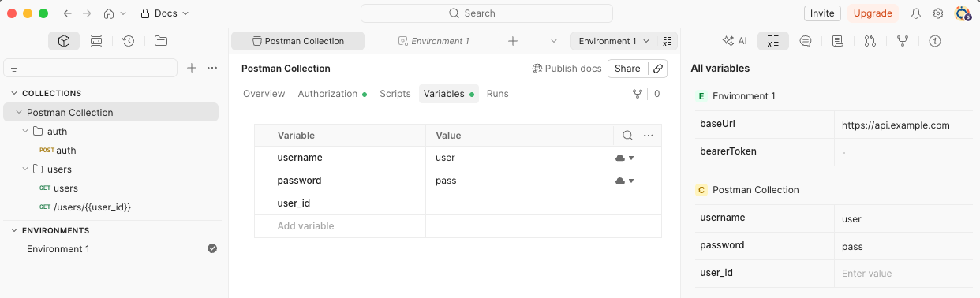Open a new tab with plus icon
The width and height of the screenshot is (980, 298).
point(513,41)
